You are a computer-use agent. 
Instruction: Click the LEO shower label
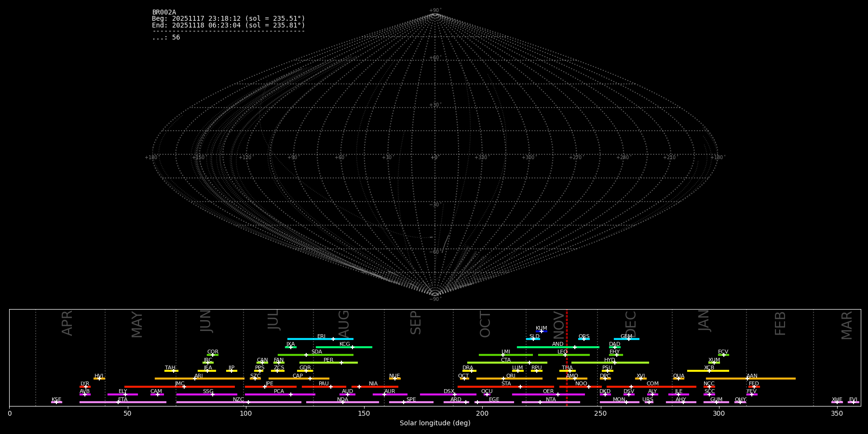tap(563, 352)
